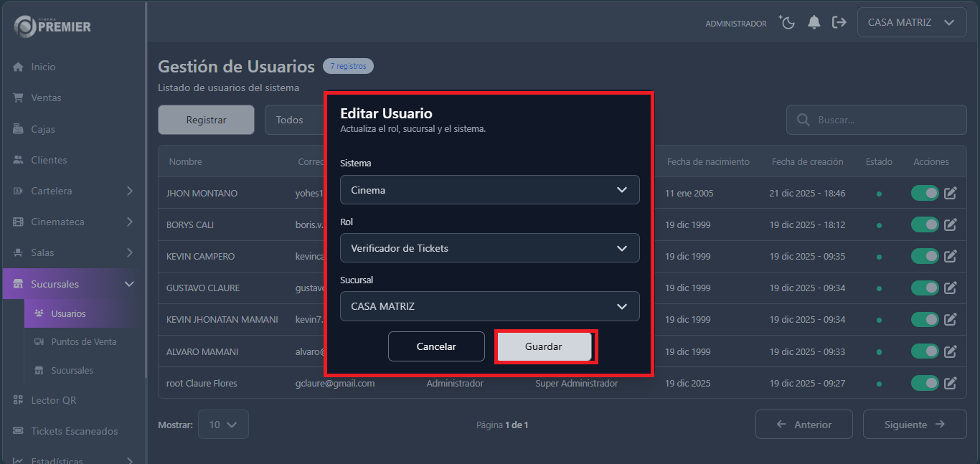This screenshot has width=980, height=464.
Task: Toggle active switch for BORYS CALI
Action: [x=925, y=224]
